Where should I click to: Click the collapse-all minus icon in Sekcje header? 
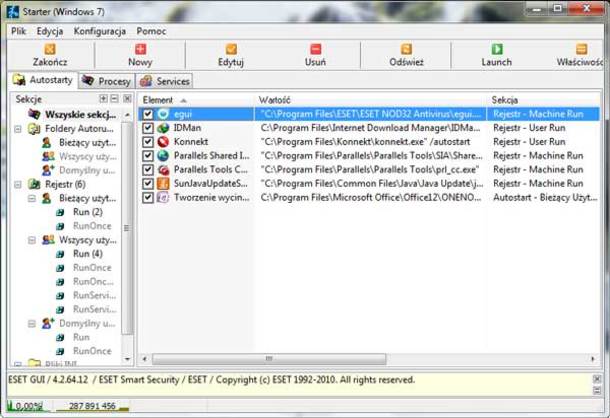[x=114, y=99]
